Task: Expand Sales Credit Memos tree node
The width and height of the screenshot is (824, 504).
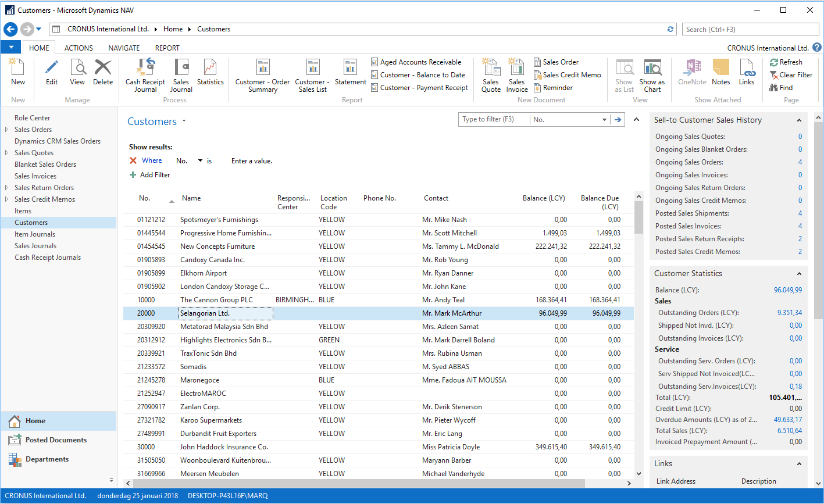Action: (7, 199)
